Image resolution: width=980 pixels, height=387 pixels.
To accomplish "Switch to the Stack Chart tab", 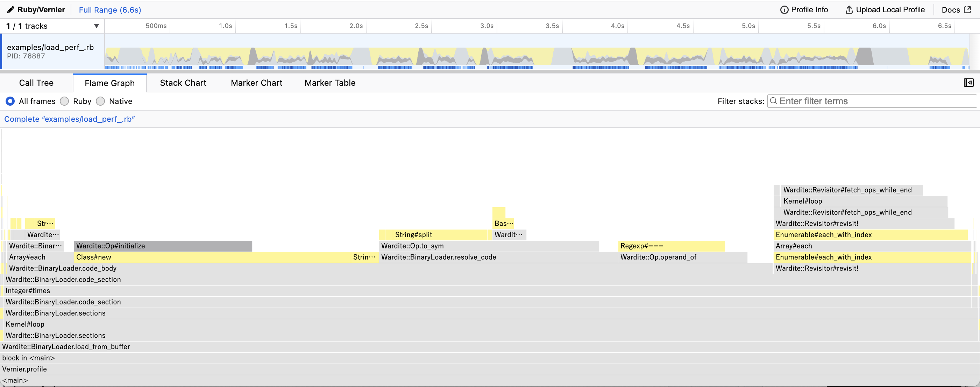I will 183,83.
